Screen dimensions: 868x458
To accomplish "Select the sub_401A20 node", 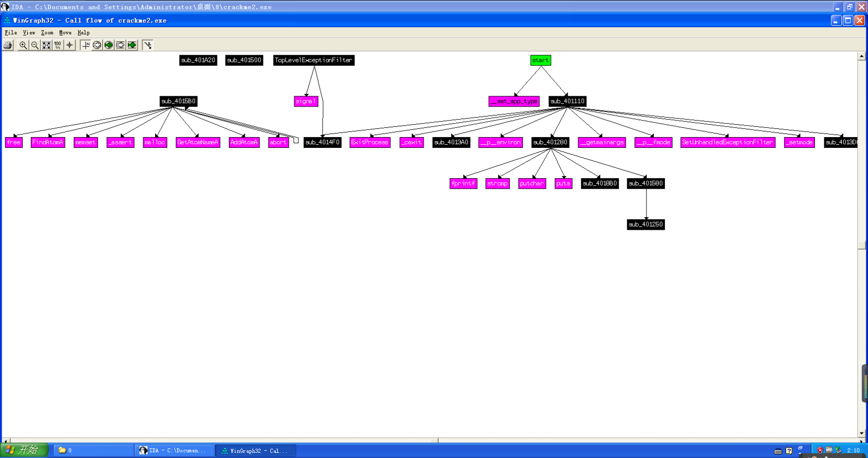I will click(x=198, y=60).
